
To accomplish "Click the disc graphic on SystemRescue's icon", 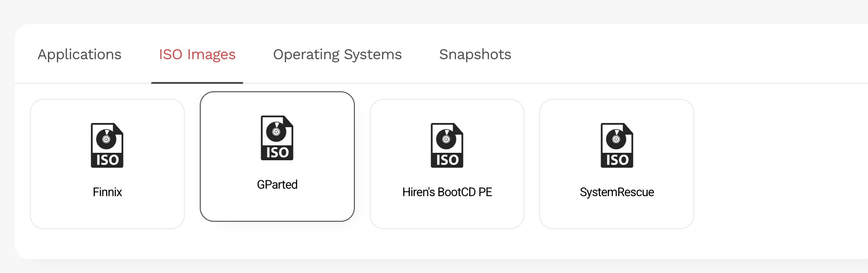I will click(x=616, y=139).
